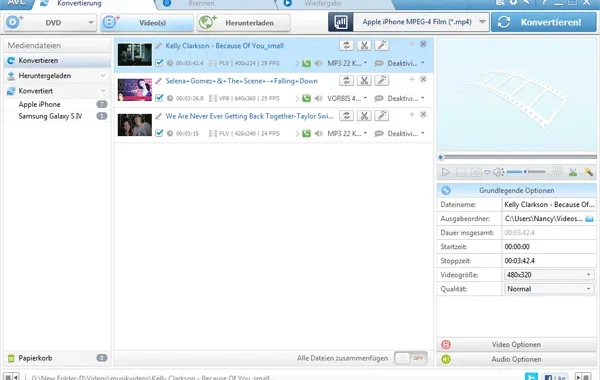Image resolution: width=600 pixels, height=380 pixels.
Task: Click convert arrows icon on Kelly Clarkson row
Action: point(346,45)
